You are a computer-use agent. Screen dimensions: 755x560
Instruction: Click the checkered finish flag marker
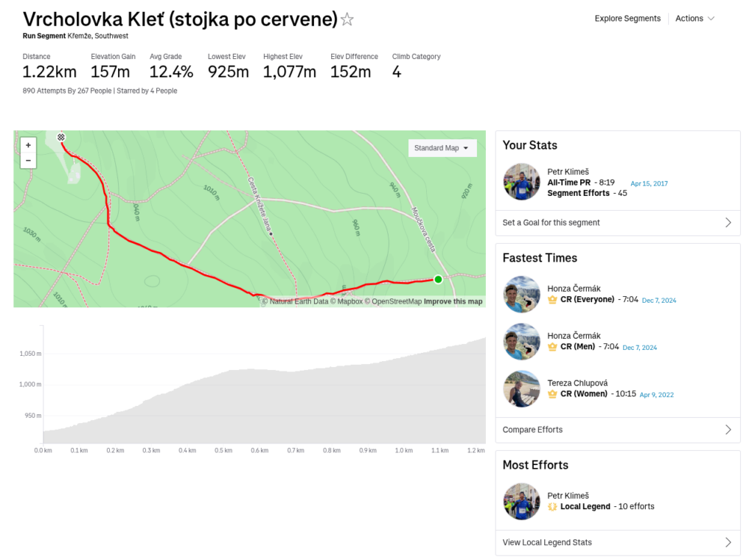pyautogui.click(x=62, y=137)
